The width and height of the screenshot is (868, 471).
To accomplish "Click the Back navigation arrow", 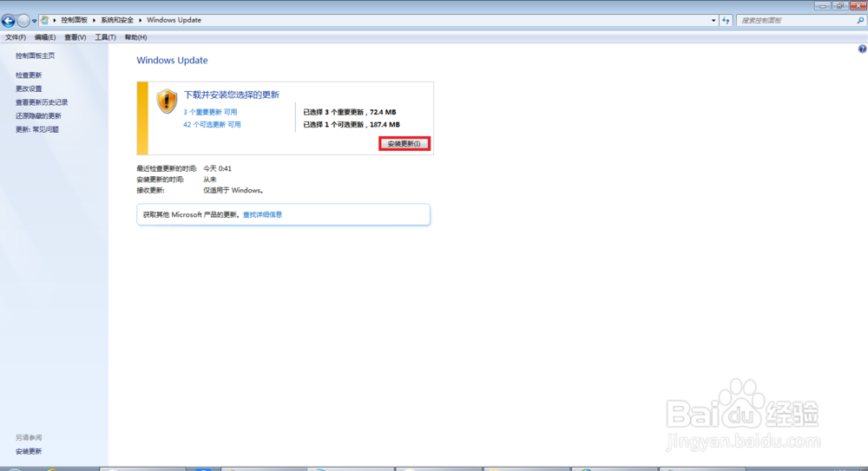I will pos(9,21).
